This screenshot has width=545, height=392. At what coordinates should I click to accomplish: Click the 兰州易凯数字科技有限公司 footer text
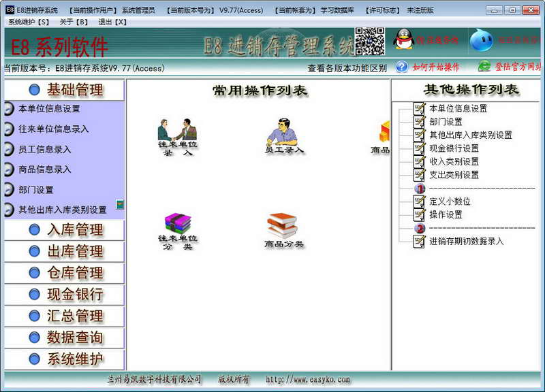coord(155,379)
